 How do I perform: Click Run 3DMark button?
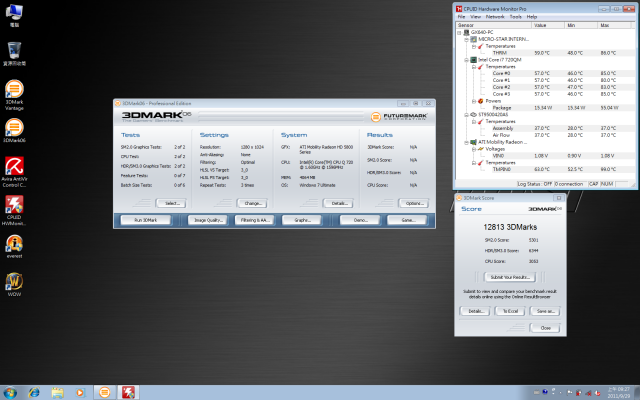[146, 220]
